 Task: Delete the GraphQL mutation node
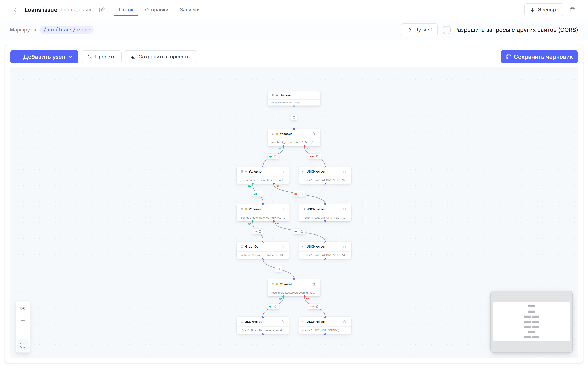(283, 247)
